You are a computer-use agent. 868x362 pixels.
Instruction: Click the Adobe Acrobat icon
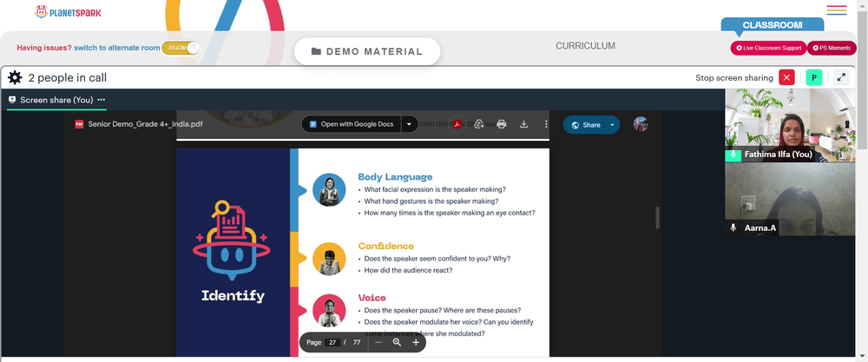coord(457,124)
